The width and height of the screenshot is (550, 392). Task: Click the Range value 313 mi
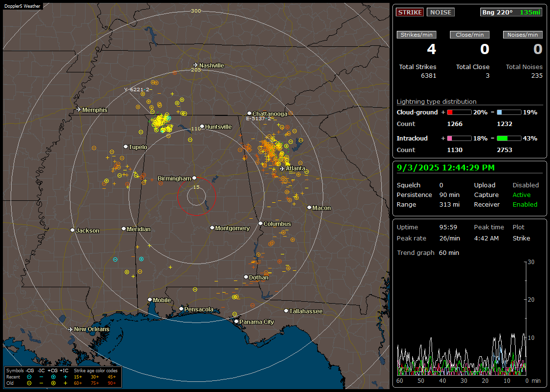(x=449, y=205)
